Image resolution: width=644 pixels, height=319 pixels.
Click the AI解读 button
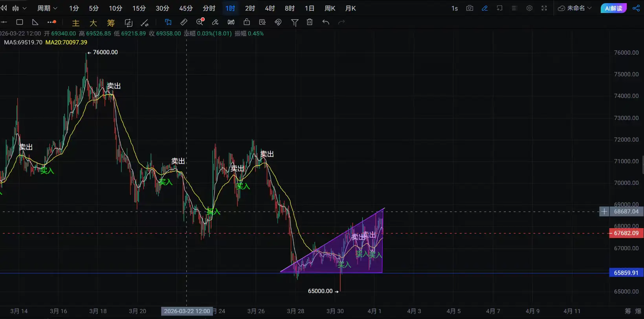[613, 8]
